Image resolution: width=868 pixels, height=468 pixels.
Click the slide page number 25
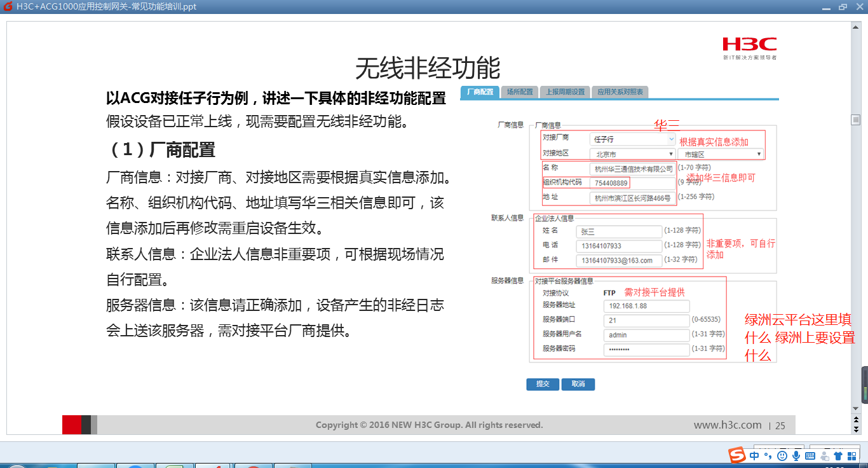click(x=780, y=426)
